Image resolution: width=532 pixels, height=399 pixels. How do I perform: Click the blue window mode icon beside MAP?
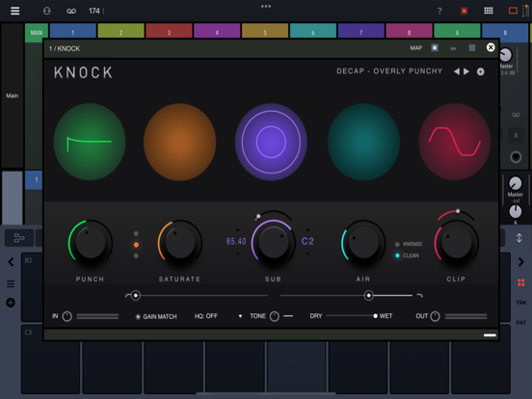pyautogui.click(x=435, y=48)
